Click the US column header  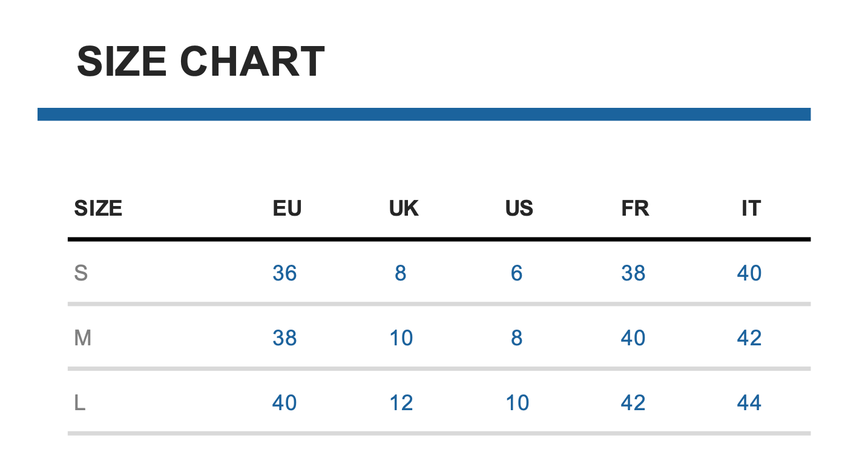click(519, 208)
